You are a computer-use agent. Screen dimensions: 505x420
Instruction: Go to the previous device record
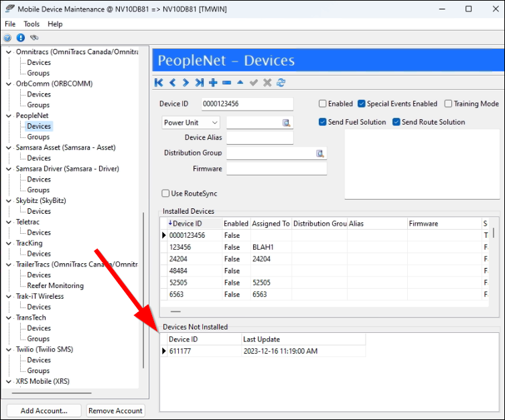(172, 82)
